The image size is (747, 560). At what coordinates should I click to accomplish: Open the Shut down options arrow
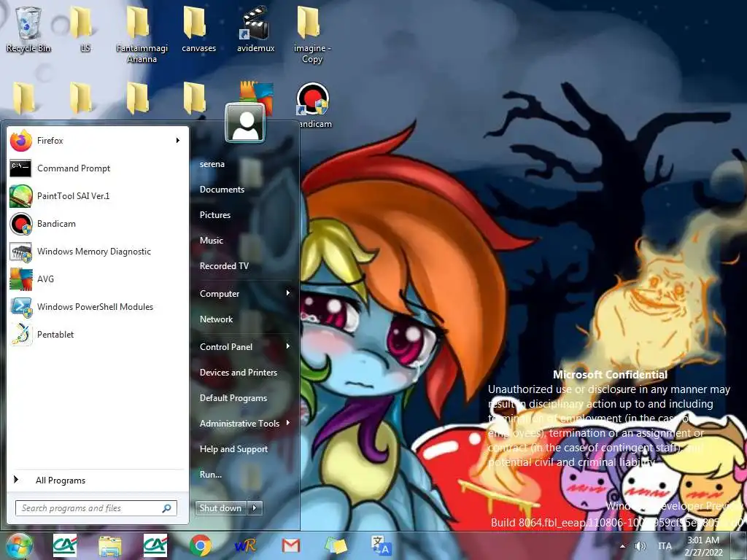pos(255,508)
